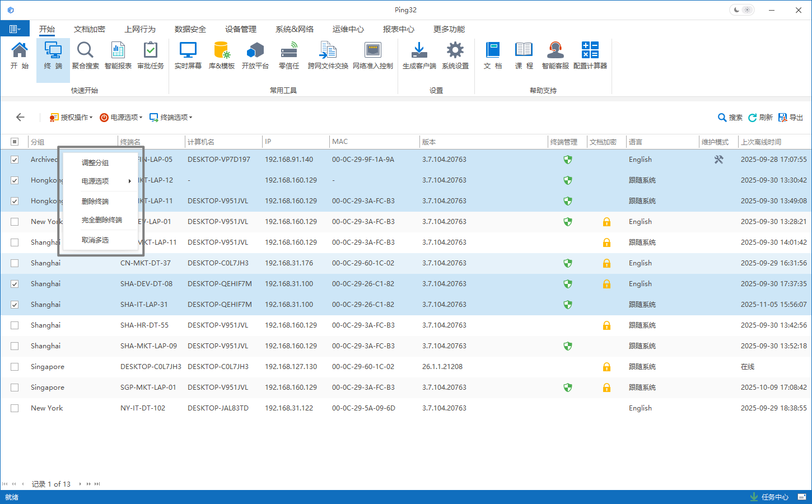The height and width of the screenshot is (504, 812).
Task: Toggle the select-all checkbox in header
Action: [x=15, y=142]
